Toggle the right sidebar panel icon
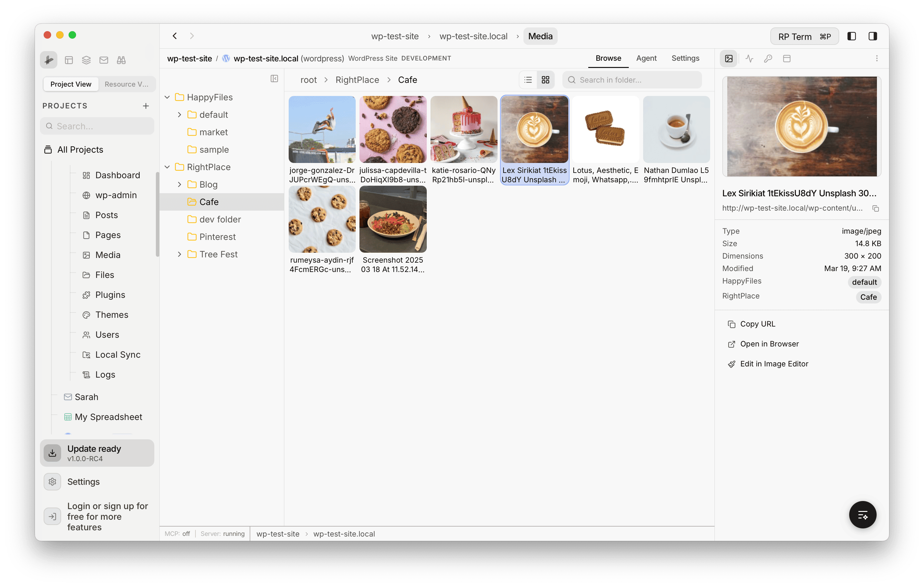924x587 pixels. [873, 36]
